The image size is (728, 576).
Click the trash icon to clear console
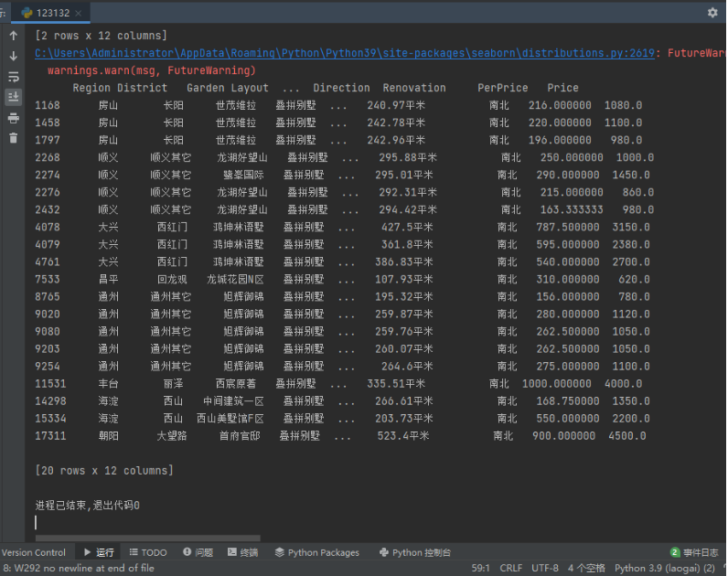(x=14, y=138)
